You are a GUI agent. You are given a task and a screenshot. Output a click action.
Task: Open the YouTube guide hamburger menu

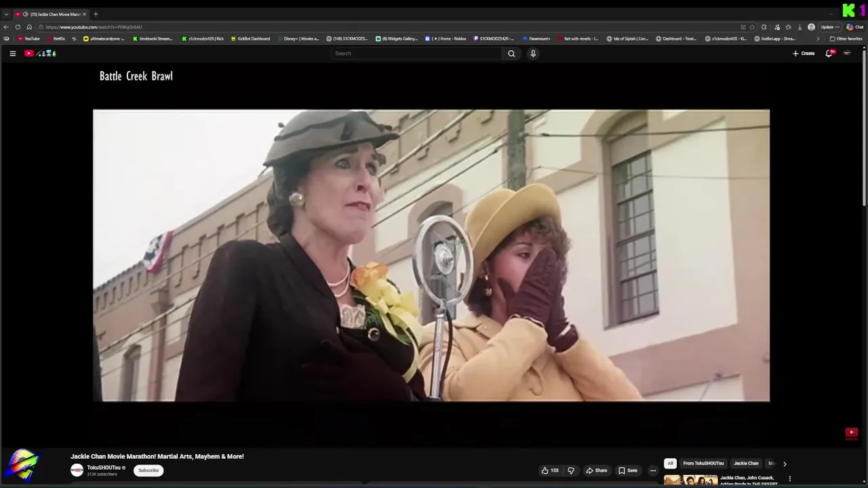point(12,54)
